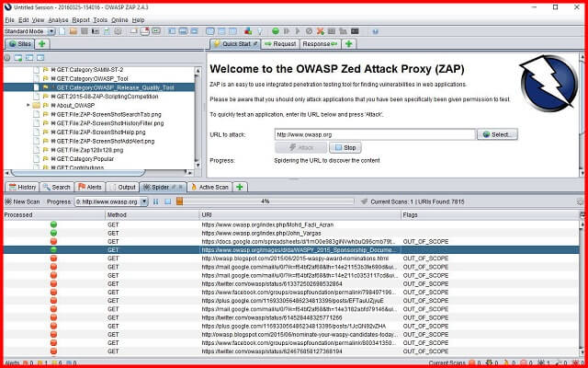Click the Select... button
588x368 pixels.
click(497, 134)
